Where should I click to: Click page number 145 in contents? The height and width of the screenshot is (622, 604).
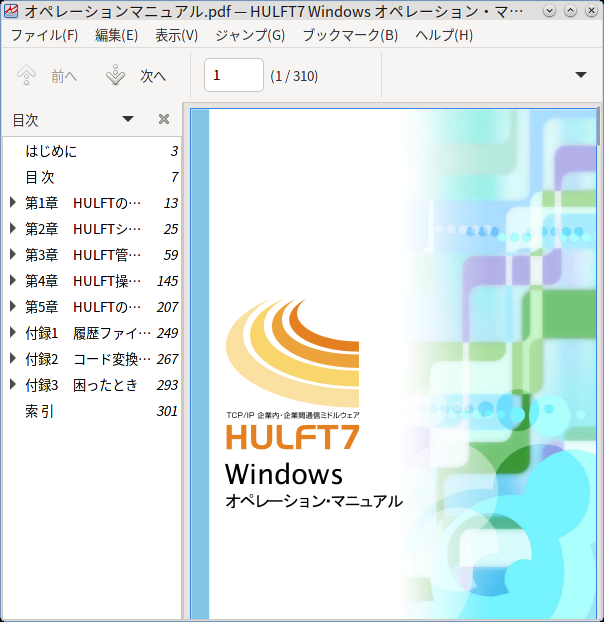tap(167, 281)
